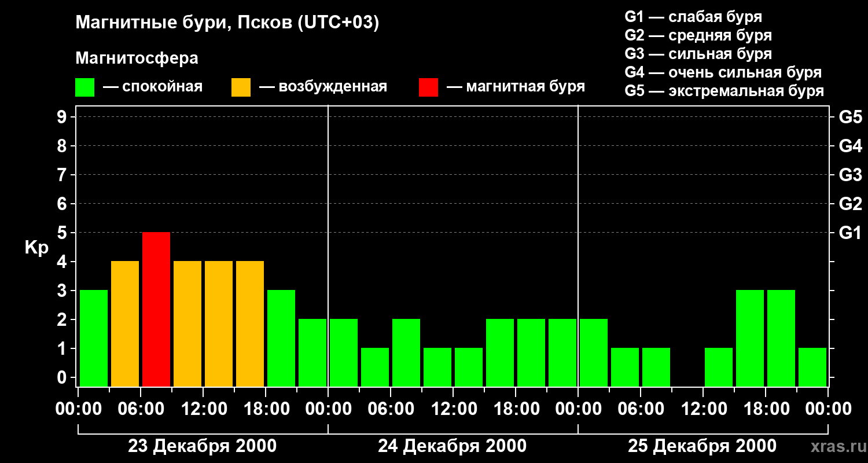Click the '06:00' time label under 24 December

tap(391, 409)
